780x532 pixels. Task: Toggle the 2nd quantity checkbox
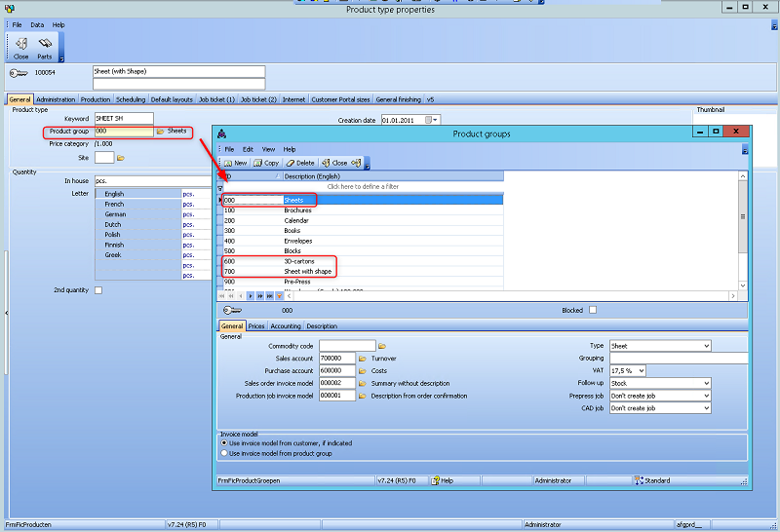pyautogui.click(x=98, y=290)
